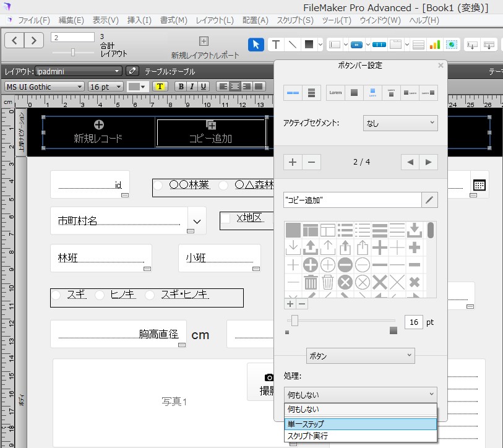This screenshot has width=503, height=448.
Task: Select スギ・ヒノキ radio button
Action: coord(150,295)
